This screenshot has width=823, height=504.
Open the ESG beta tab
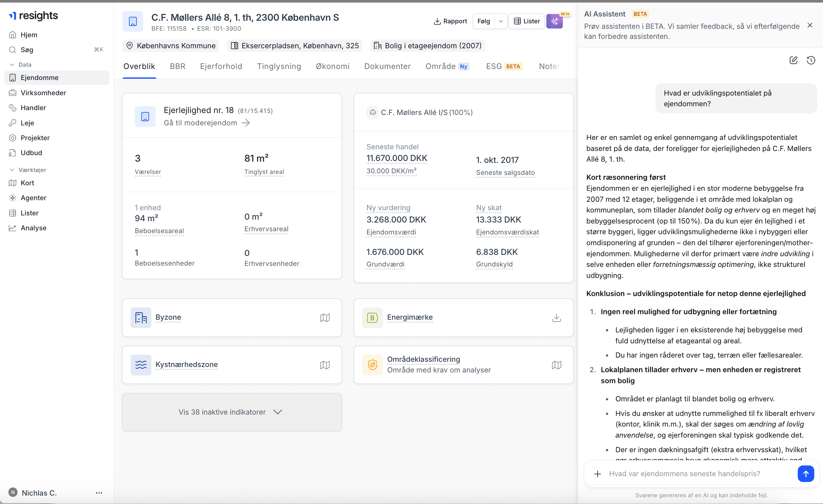click(504, 66)
